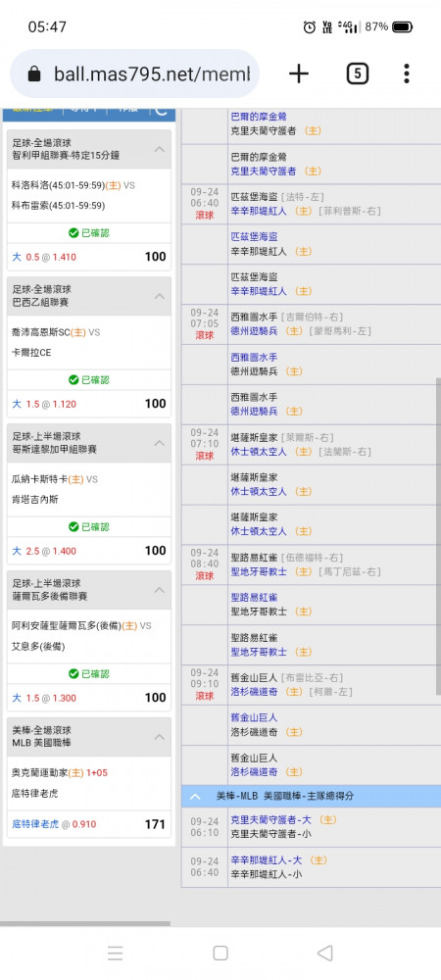Select 堪薩斯皇家 [萊爾斯-右] row
Viewport: 441px width, 980px height.
[x=281, y=437]
